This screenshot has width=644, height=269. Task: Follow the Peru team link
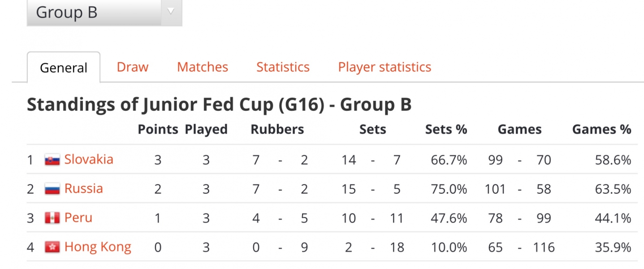click(x=78, y=217)
